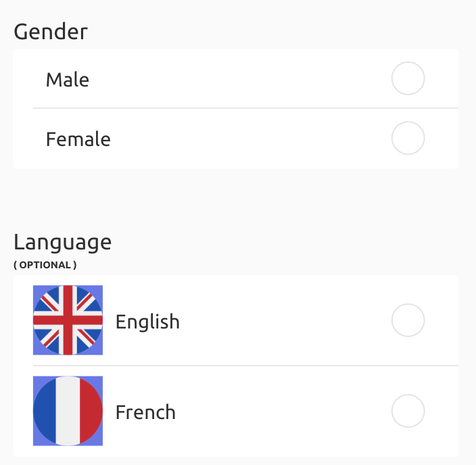Select the Female radio button

coord(408,139)
